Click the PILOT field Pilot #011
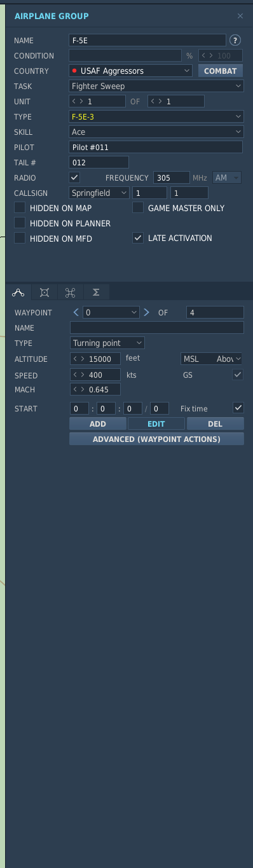Viewport: 253px width, 868px height. click(156, 147)
